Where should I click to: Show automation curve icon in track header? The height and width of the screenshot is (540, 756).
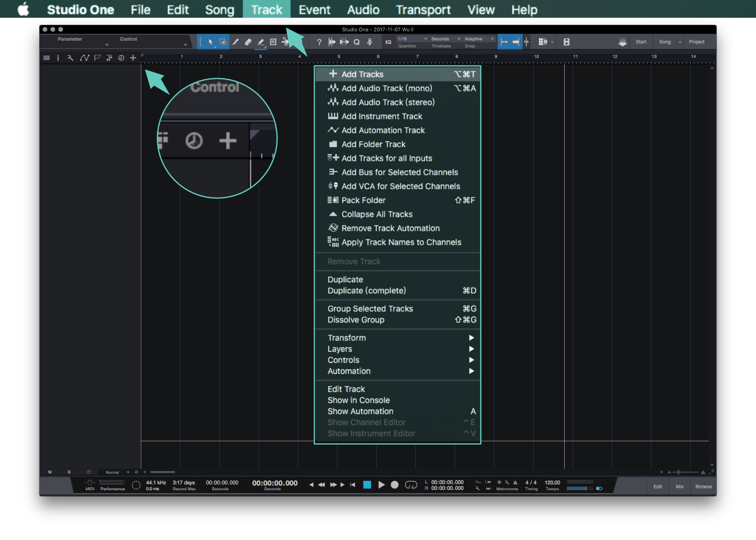click(x=84, y=58)
